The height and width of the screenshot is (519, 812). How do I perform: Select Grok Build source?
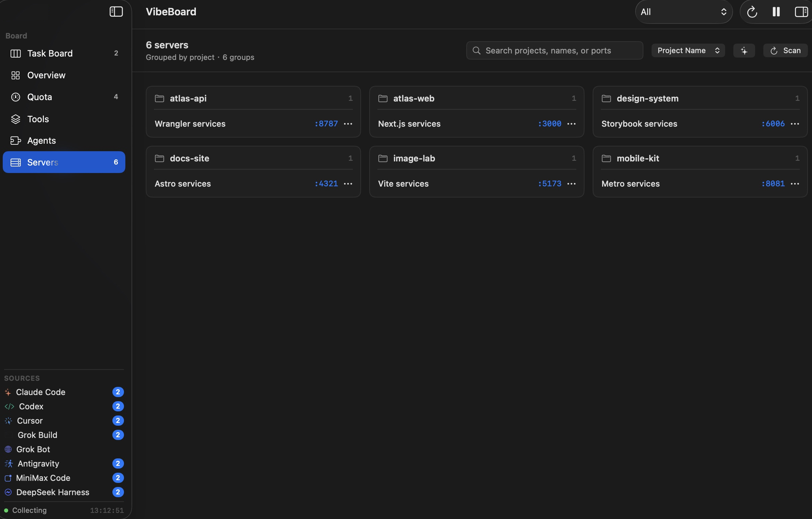[64, 435]
